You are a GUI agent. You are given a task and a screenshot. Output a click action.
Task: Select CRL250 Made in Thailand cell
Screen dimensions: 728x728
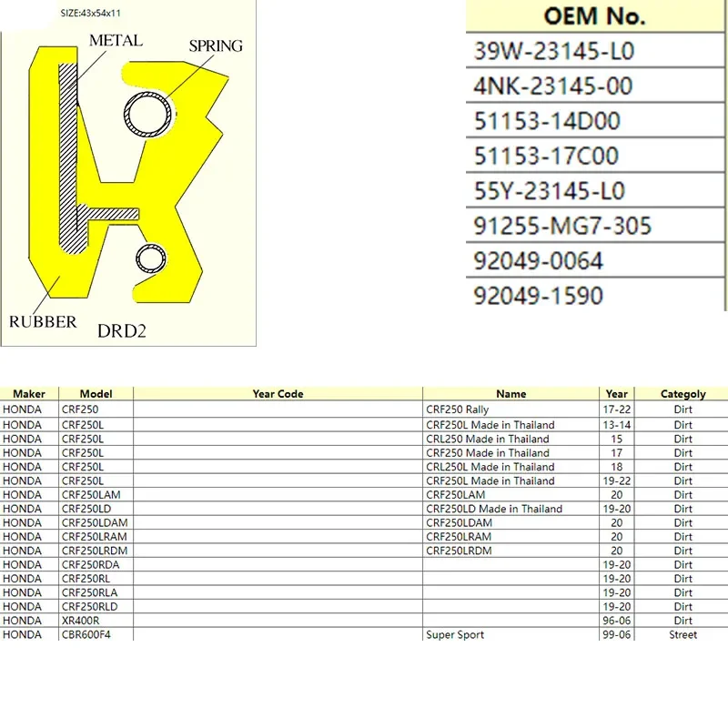(511, 439)
